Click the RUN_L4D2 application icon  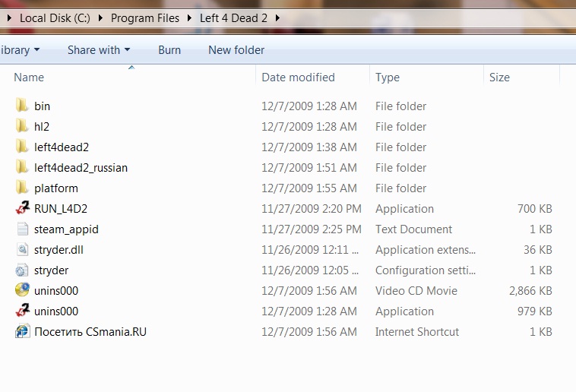click(22, 208)
